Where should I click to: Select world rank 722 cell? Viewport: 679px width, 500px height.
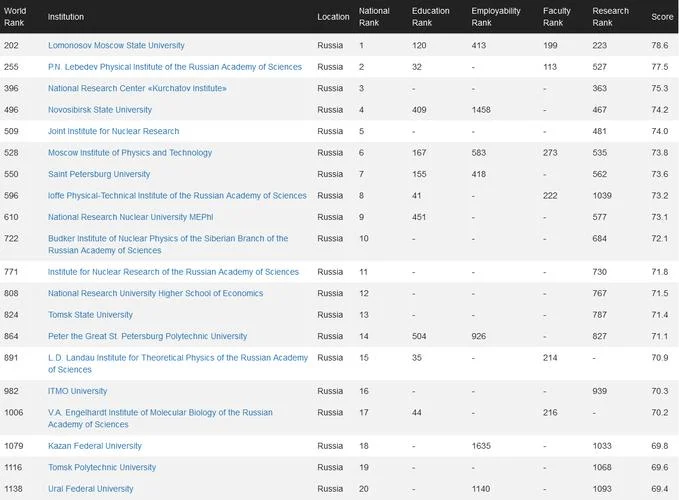click(x=11, y=239)
